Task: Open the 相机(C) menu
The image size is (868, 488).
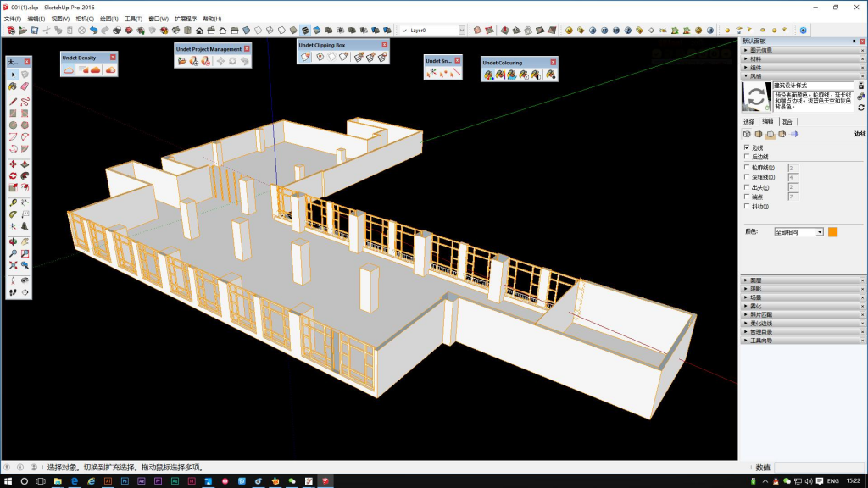Action: tap(85, 19)
